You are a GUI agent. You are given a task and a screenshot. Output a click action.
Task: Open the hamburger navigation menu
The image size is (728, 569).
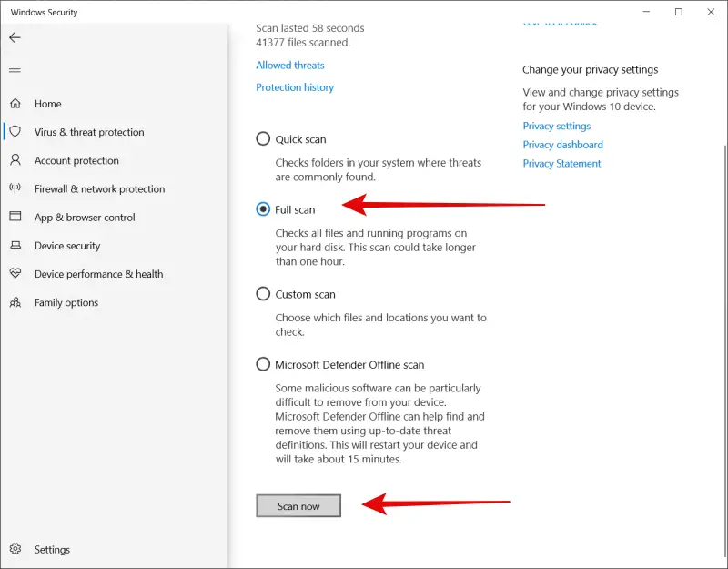(15, 69)
